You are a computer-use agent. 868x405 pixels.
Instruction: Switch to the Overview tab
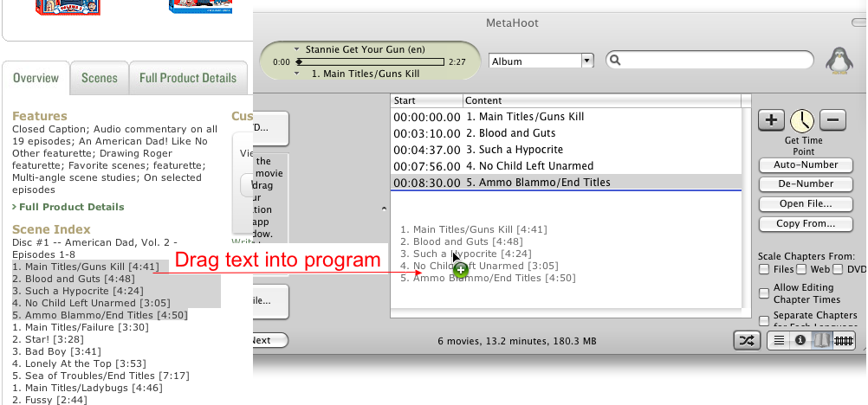click(x=36, y=78)
